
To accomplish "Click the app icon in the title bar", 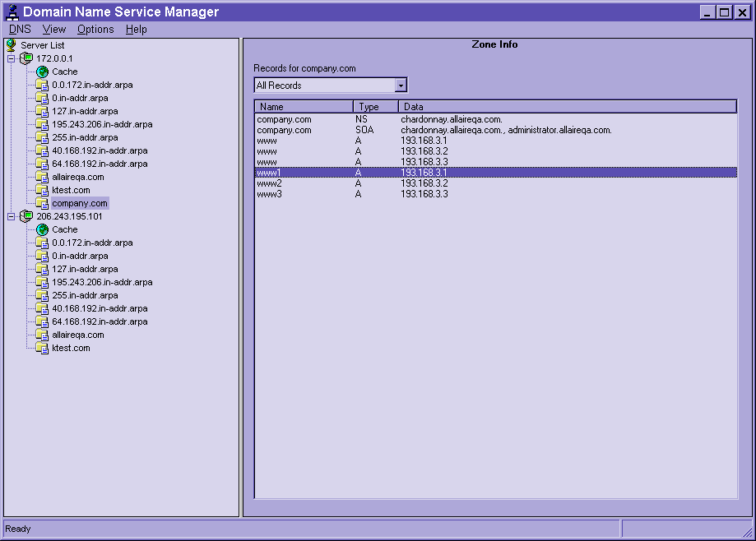I will coord(12,12).
